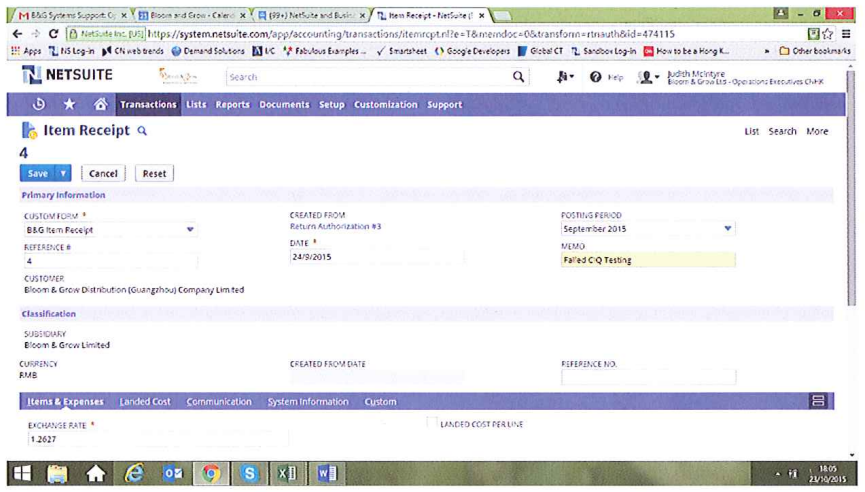Open the Create New icon menu

(564, 77)
